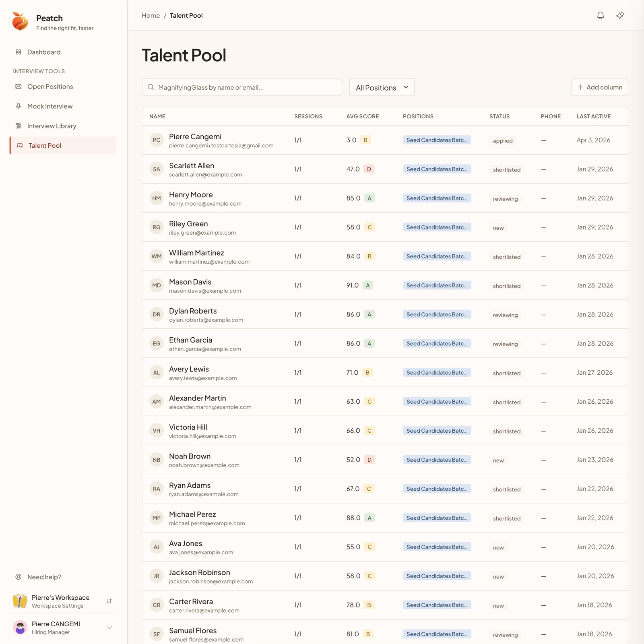This screenshot has width=644, height=644.
Task: Click the Mock Interview microphone icon
Action: (19, 106)
